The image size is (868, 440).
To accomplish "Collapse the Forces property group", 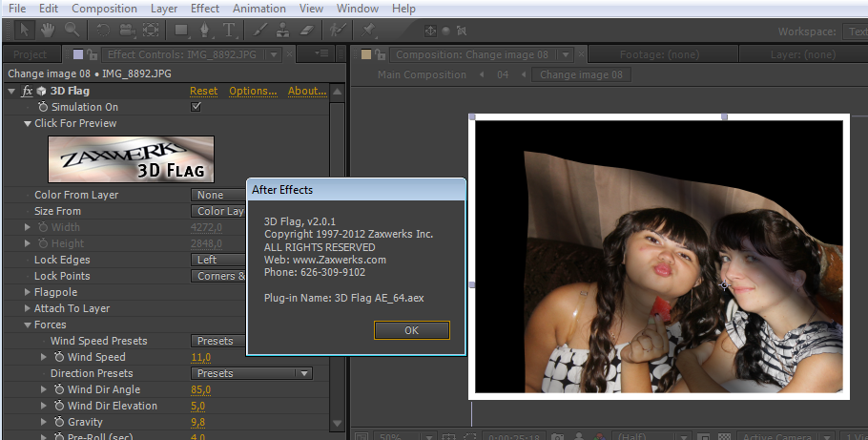I will [27, 325].
